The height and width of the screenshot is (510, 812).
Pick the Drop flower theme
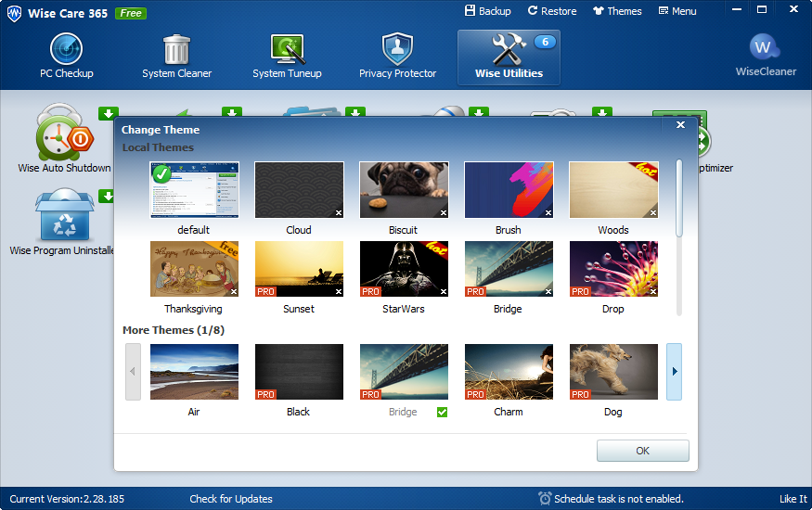click(613, 269)
